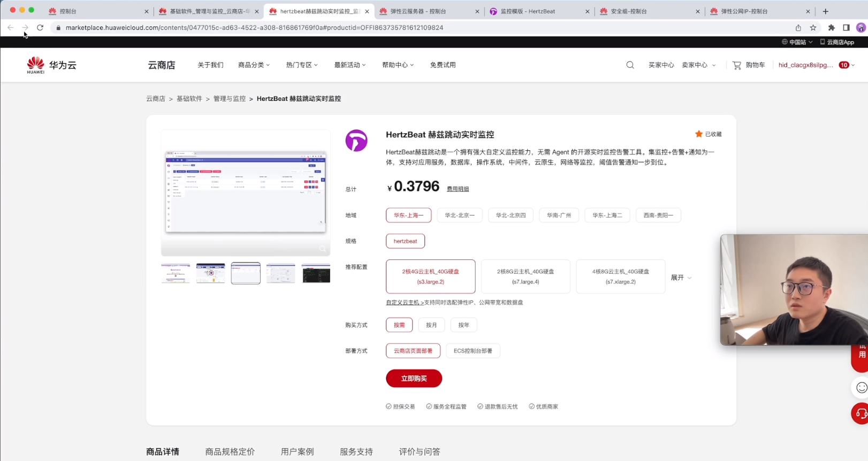Select region 华东-上海一
The height and width of the screenshot is (461, 868).
(408, 216)
